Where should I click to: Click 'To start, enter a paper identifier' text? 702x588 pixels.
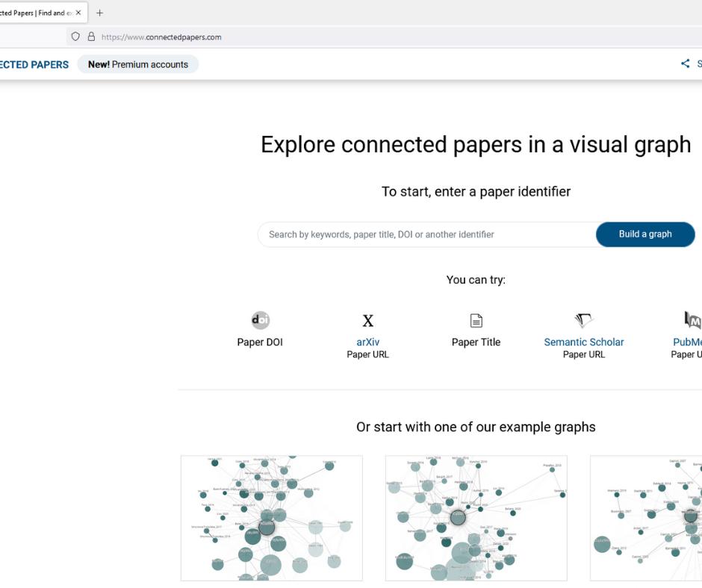(x=476, y=192)
